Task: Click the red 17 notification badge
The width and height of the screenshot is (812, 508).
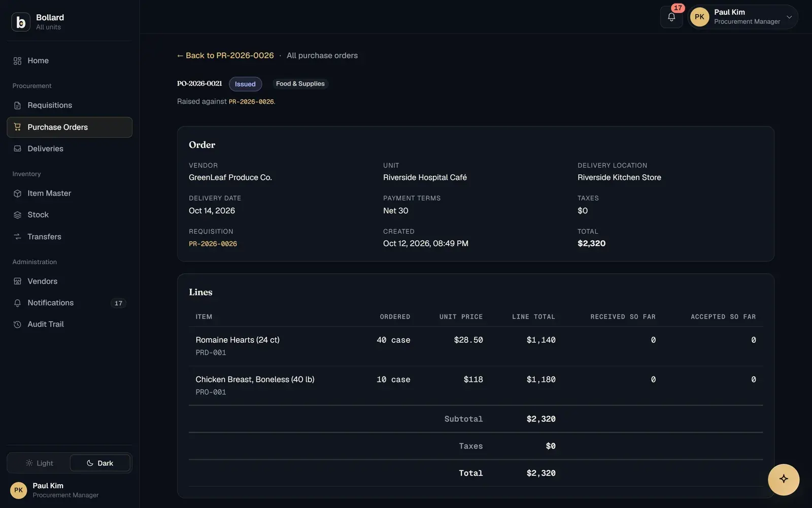Action: 678,8
